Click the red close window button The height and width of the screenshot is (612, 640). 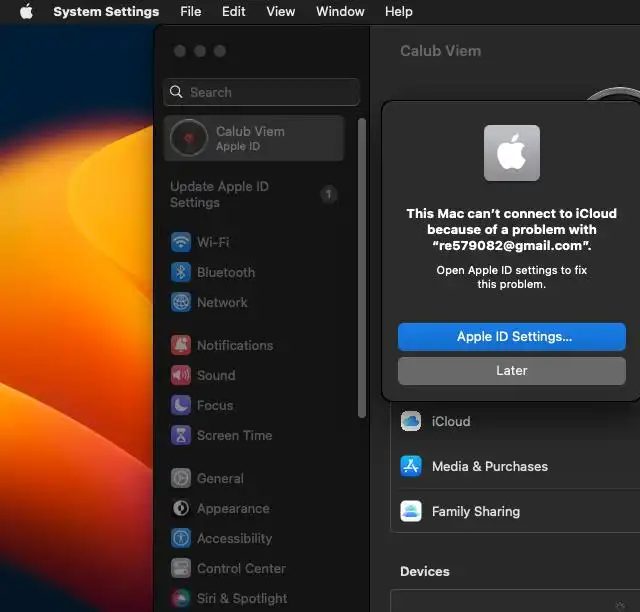(180, 51)
